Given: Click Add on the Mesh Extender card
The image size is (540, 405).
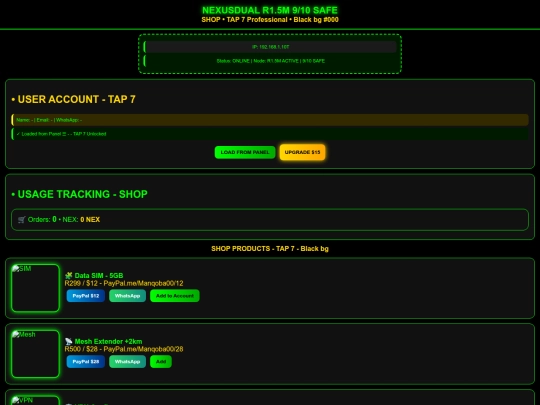Looking at the screenshot, I should pos(161,362).
